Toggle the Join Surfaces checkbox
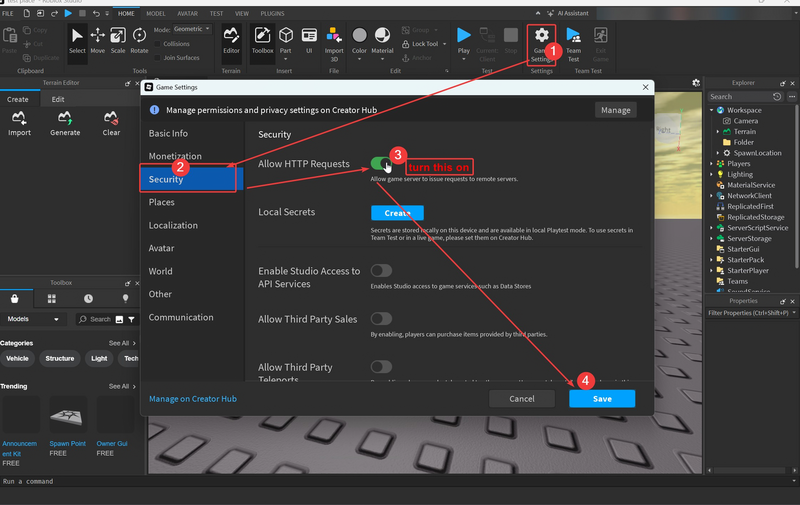The width and height of the screenshot is (800, 505). pyautogui.click(x=158, y=58)
